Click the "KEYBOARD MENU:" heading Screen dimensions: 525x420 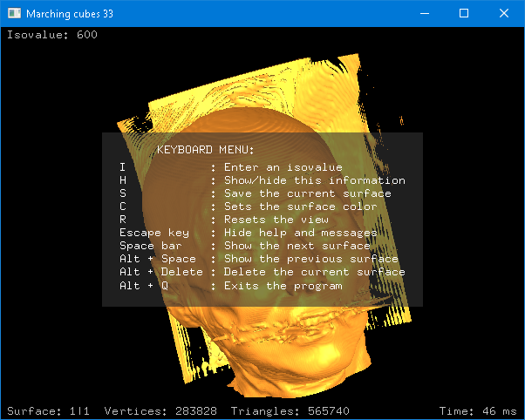coord(205,150)
